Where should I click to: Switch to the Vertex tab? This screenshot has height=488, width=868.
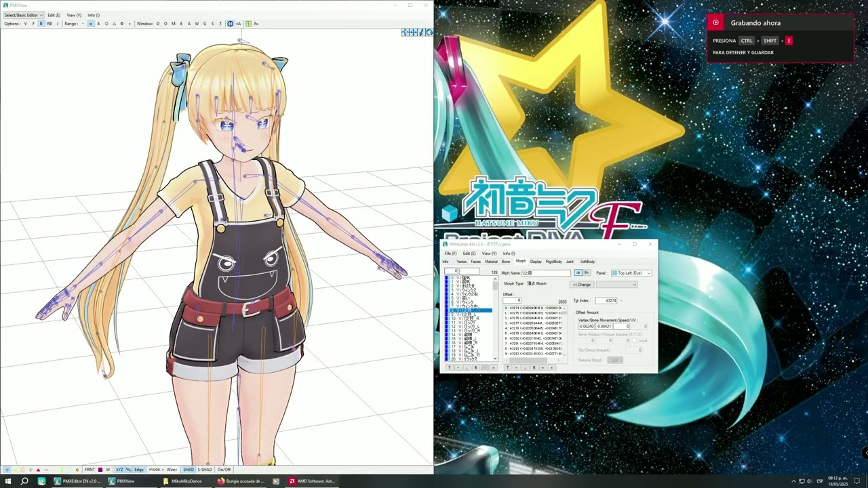(x=462, y=262)
